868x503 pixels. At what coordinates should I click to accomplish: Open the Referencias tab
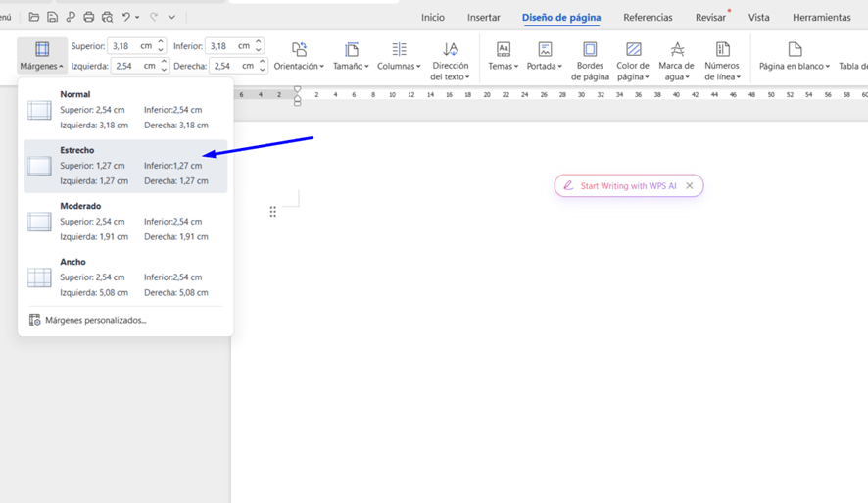[x=648, y=18]
